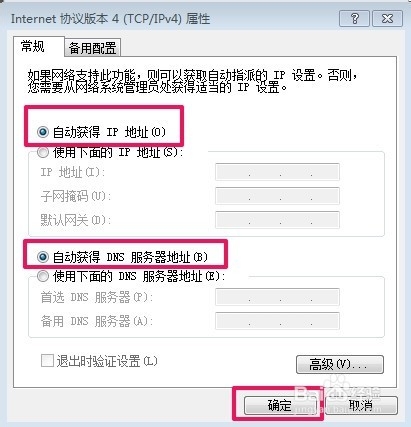Click the 取消 button
This screenshot has width=411, height=427.
[x=361, y=406]
